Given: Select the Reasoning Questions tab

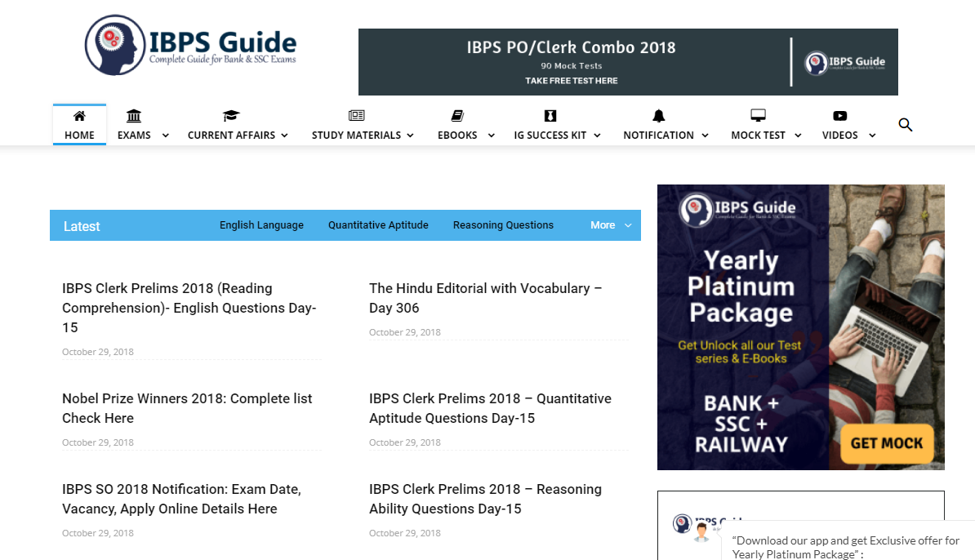Looking at the screenshot, I should pyautogui.click(x=503, y=225).
